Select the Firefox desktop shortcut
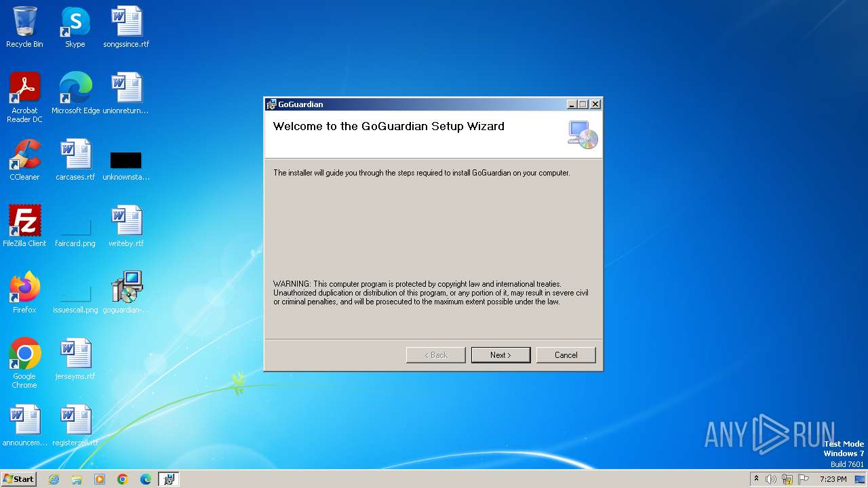 pyautogui.click(x=24, y=293)
